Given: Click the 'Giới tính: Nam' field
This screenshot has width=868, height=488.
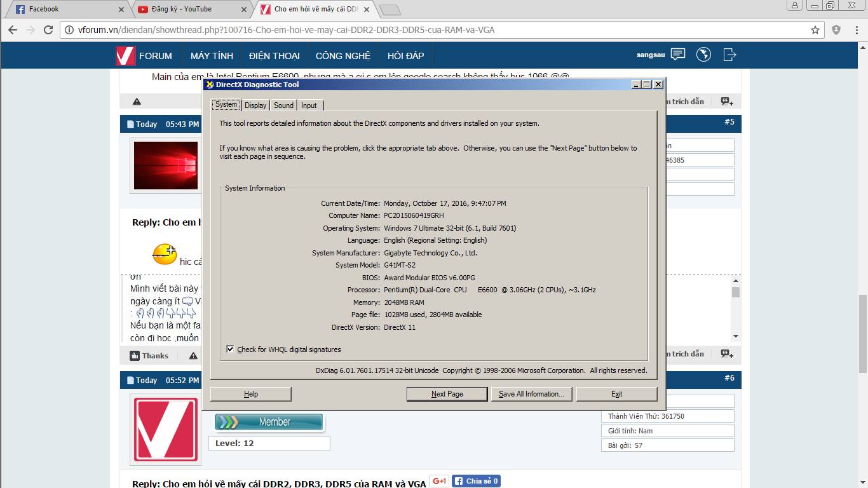Looking at the screenshot, I should click(x=668, y=431).
